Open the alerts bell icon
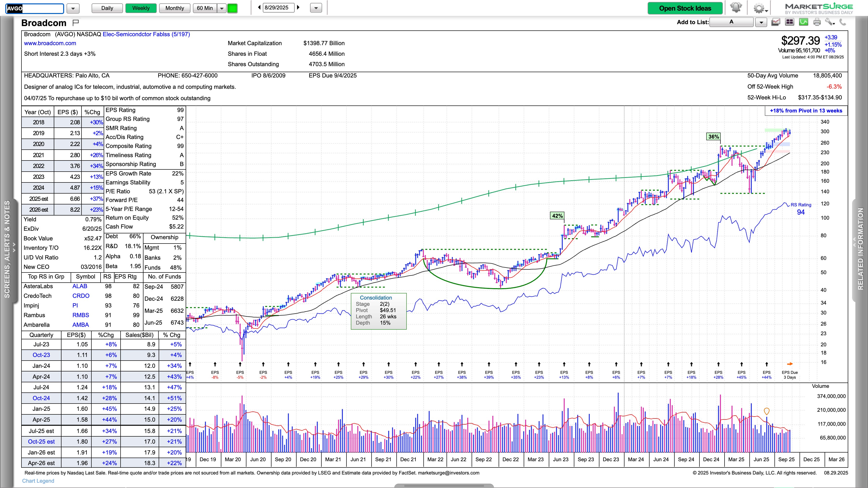868x488 pixels. pos(736,8)
